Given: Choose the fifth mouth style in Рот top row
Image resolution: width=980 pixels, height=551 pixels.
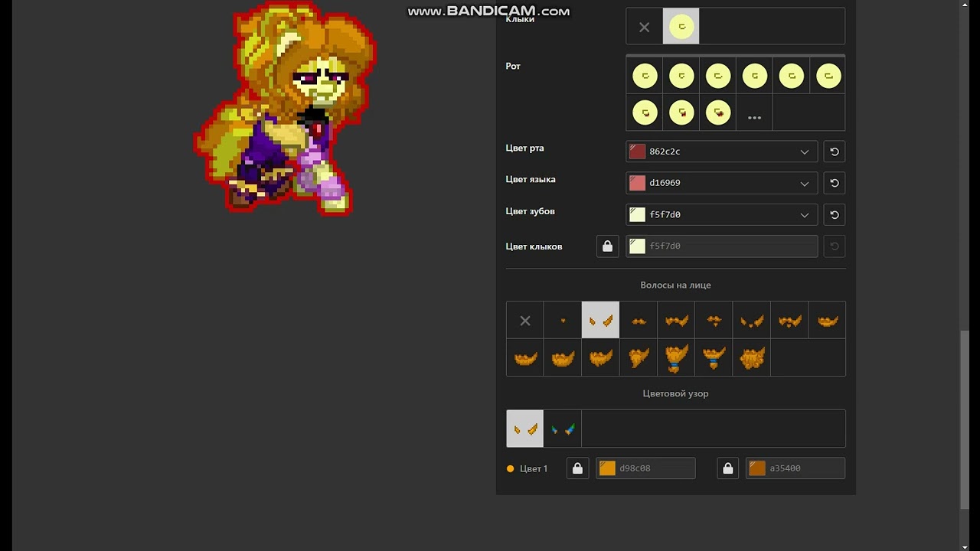Looking at the screenshot, I should [792, 76].
